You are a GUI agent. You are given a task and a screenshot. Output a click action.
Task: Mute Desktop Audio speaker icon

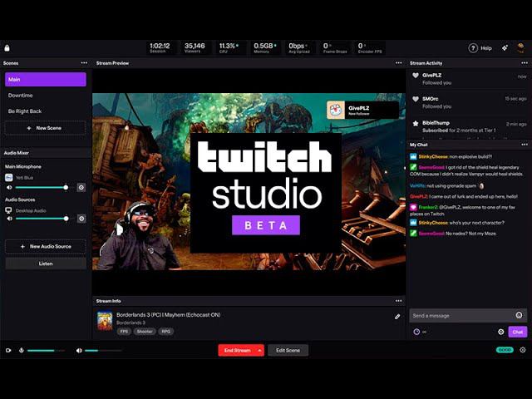click(x=9, y=219)
